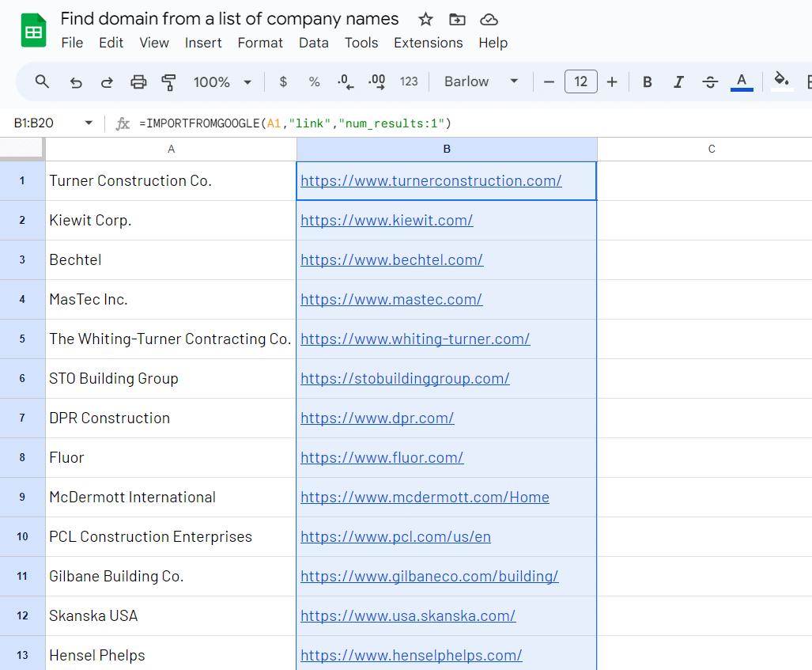Open the Data menu
The image size is (812, 670).
click(313, 43)
